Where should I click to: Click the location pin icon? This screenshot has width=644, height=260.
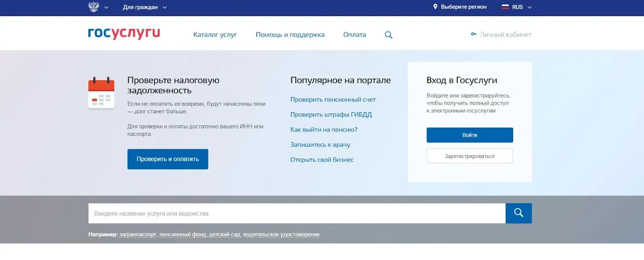[435, 6]
